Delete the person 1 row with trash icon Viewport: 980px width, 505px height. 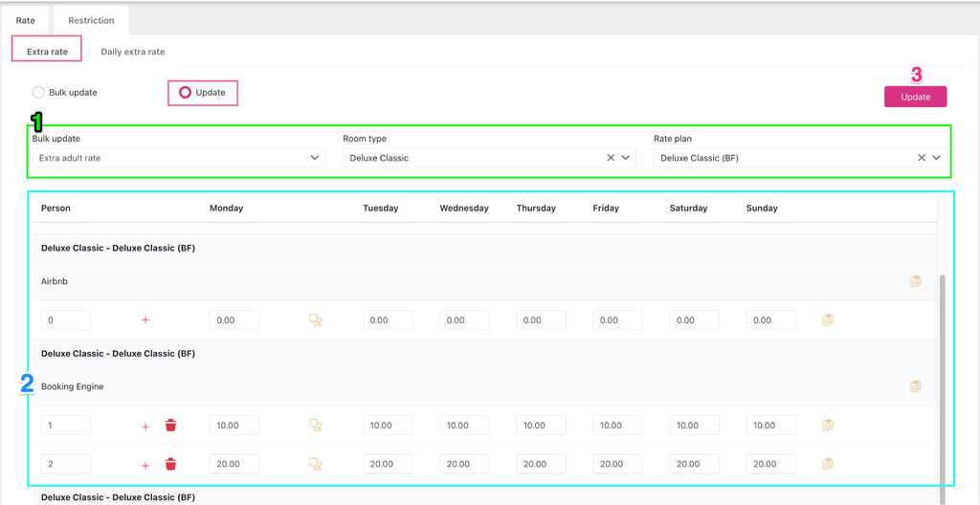(170, 426)
